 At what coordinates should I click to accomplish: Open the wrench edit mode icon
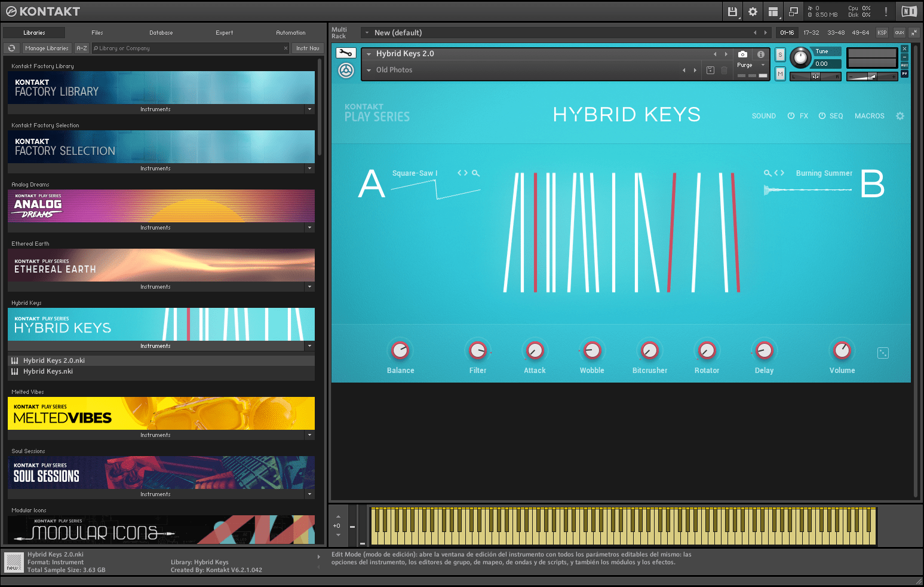346,53
